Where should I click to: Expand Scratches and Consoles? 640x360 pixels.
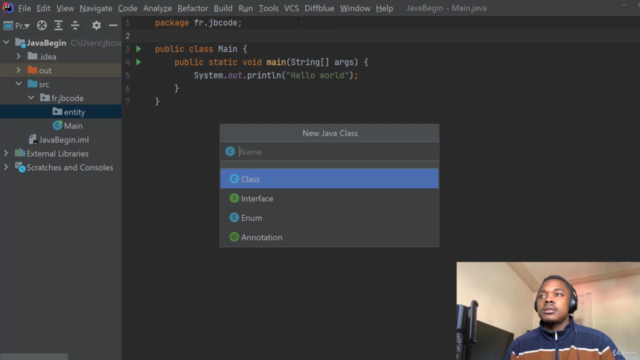pyautogui.click(x=6, y=167)
